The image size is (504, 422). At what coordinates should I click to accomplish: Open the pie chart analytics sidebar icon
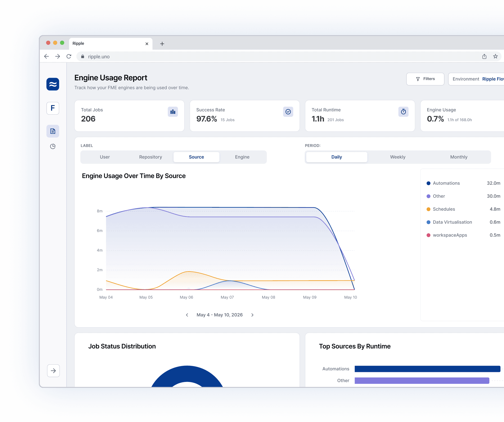[53, 146]
